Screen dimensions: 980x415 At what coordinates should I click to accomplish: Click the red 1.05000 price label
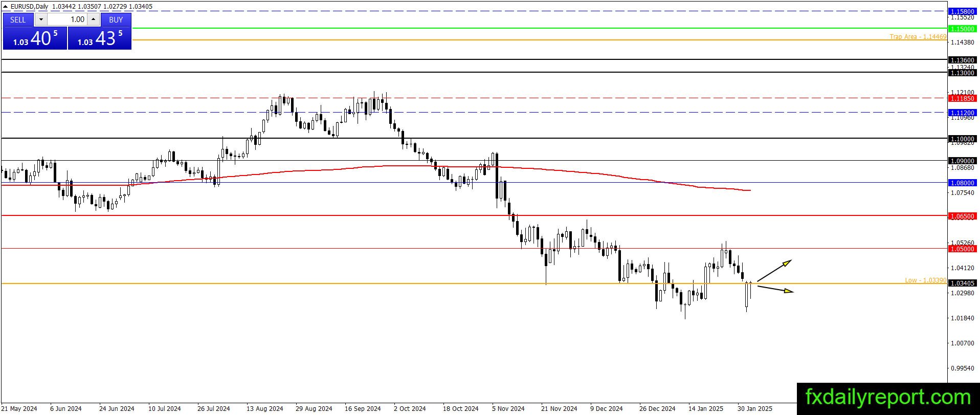[x=962, y=249]
